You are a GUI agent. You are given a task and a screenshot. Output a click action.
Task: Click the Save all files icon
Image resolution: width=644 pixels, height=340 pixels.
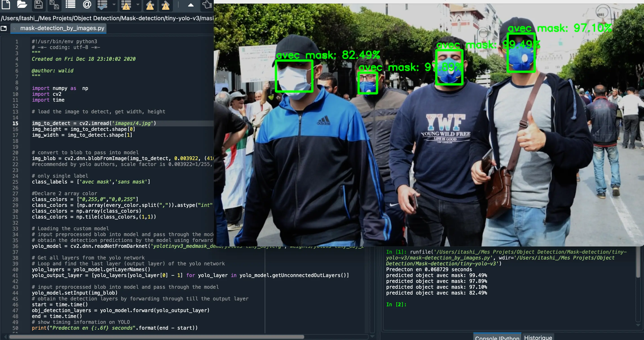point(54,5)
